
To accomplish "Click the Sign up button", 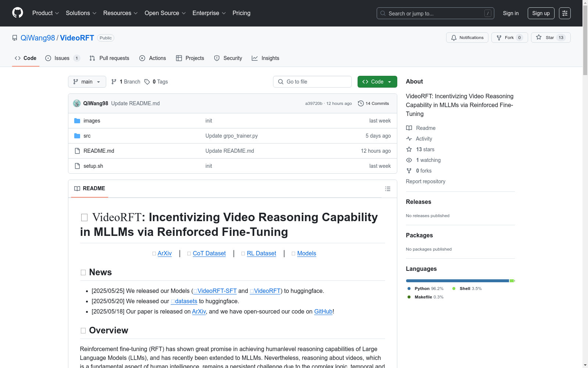I will pyautogui.click(x=541, y=13).
